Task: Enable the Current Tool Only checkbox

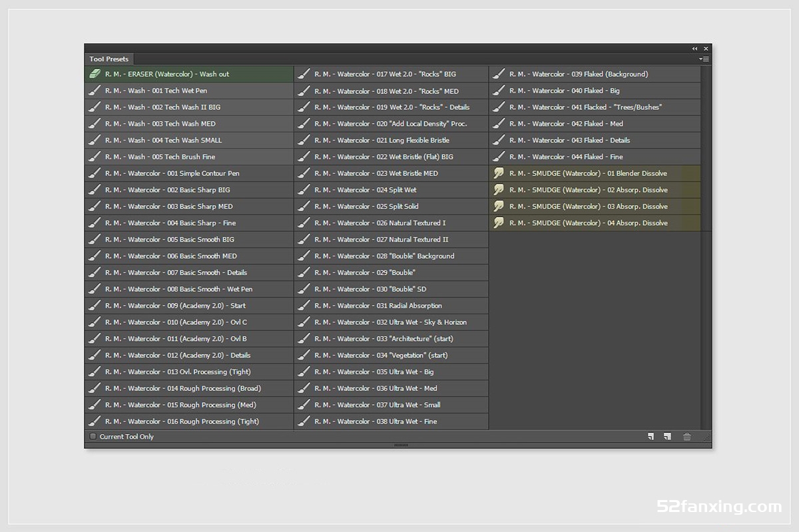Action: tap(93, 437)
